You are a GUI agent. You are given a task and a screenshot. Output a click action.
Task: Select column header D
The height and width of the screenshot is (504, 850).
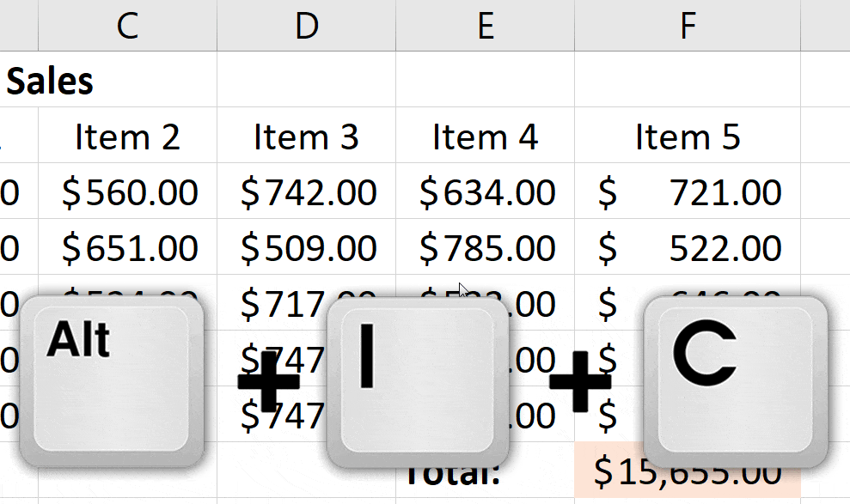pyautogui.click(x=306, y=25)
